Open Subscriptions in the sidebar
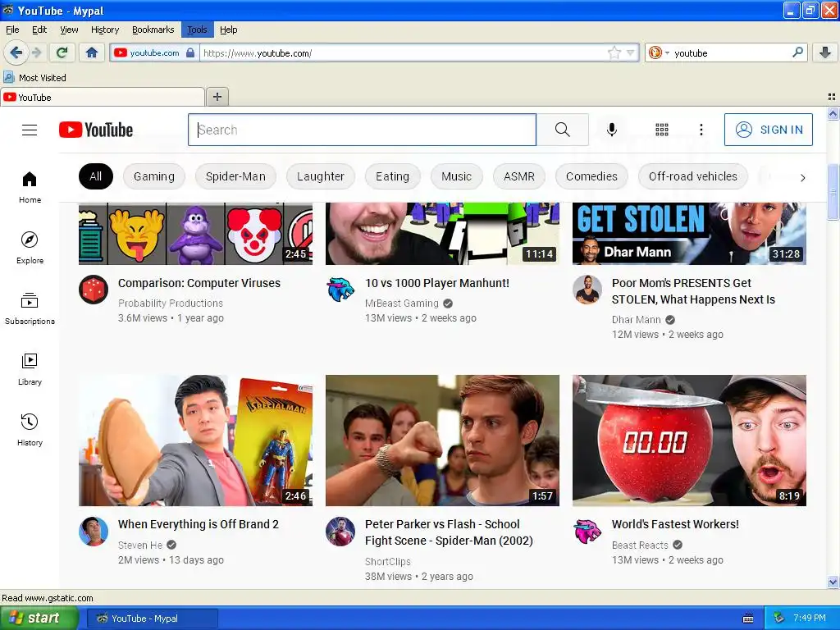 30,308
